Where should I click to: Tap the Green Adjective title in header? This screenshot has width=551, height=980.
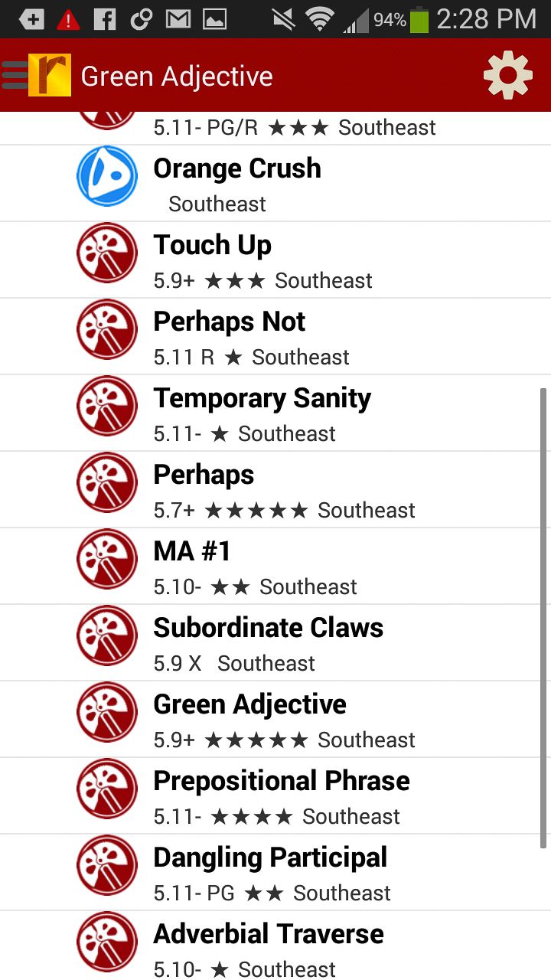coord(177,77)
